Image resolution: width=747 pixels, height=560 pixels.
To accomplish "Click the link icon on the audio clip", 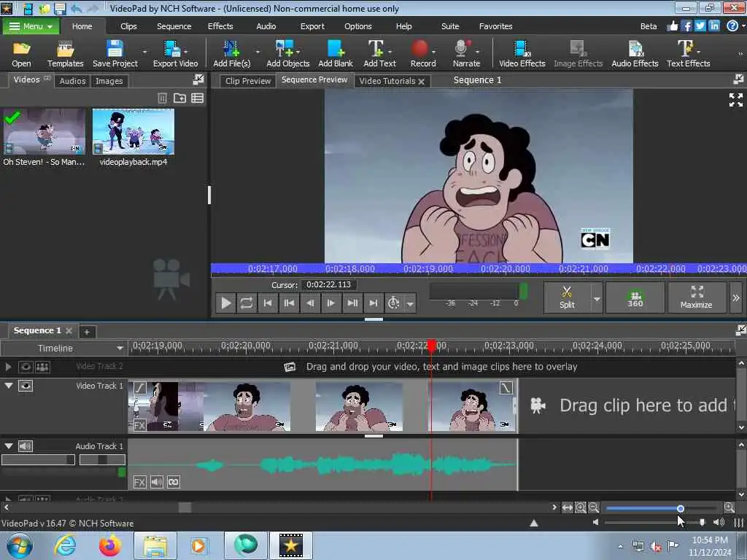I will [x=174, y=482].
